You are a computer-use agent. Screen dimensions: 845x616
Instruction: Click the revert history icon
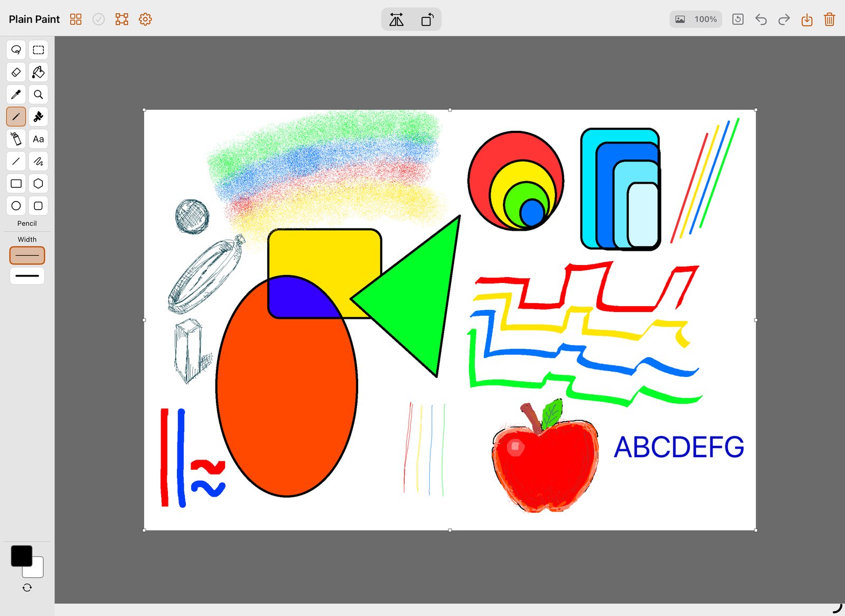738,19
